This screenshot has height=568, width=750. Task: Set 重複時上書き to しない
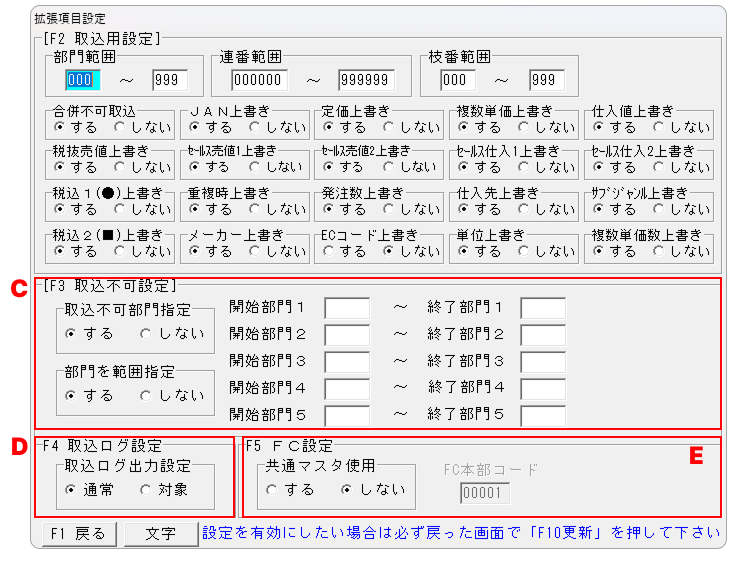[255, 209]
